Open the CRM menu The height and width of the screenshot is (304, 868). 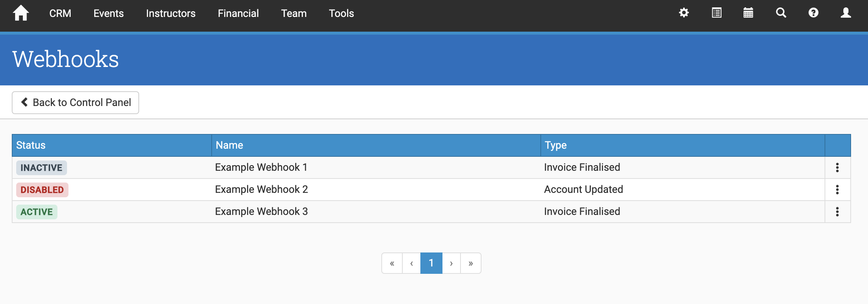click(60, 14)
